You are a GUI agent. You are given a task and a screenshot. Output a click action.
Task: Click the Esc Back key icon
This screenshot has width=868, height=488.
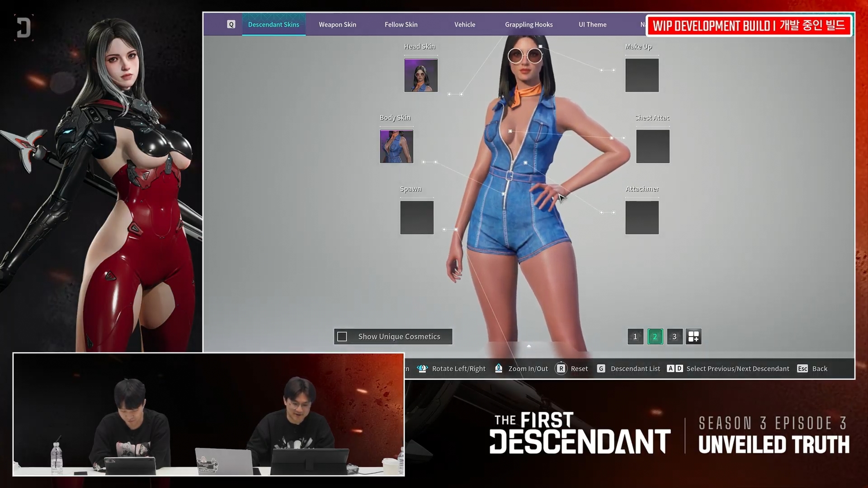(802, 369)
